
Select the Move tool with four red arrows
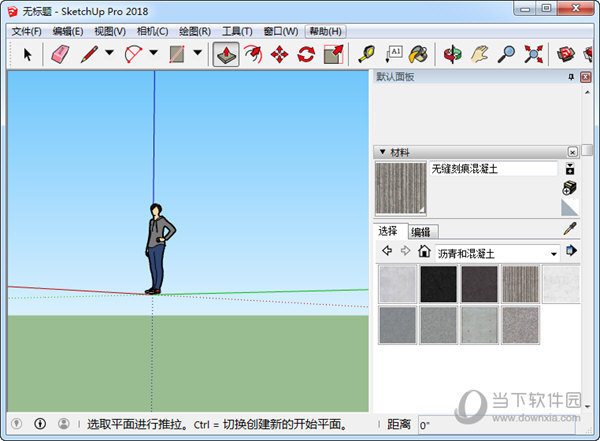pyautogui.click(x=280, y=54)
